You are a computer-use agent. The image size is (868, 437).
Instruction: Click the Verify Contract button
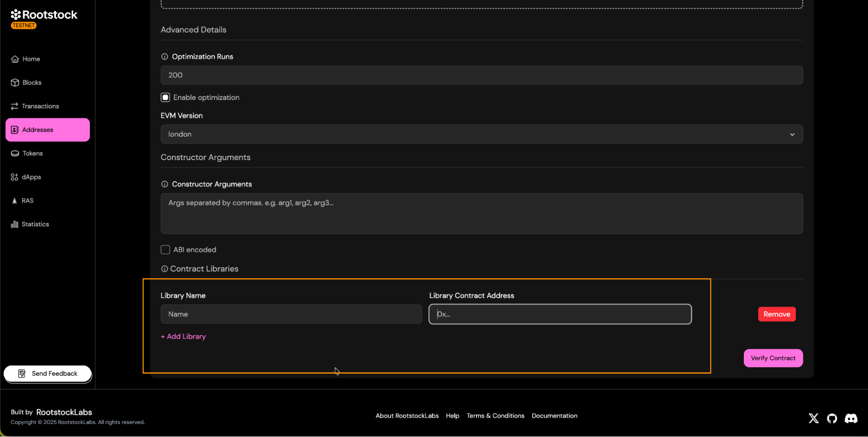(773, 358)
